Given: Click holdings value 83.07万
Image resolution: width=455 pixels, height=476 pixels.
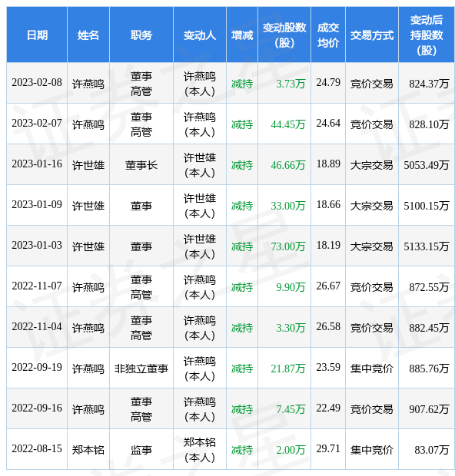Looking at the screenshot, I should click(x=432, y=450).
